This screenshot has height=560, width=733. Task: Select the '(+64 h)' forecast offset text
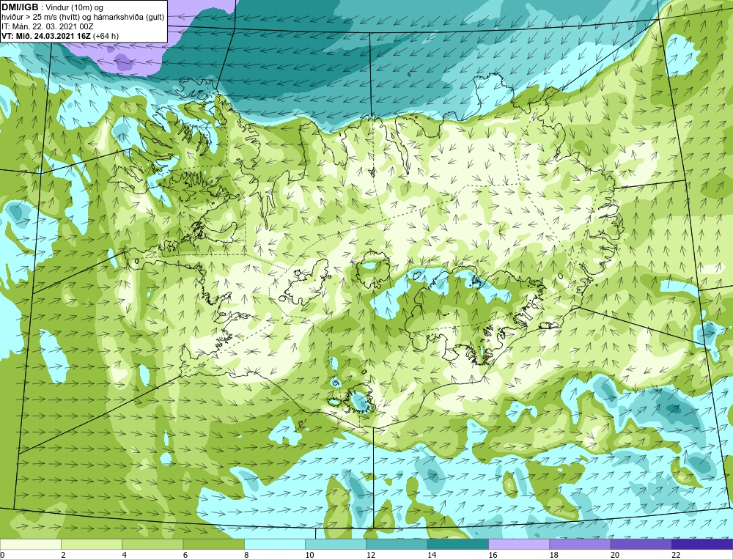[106, 36]
